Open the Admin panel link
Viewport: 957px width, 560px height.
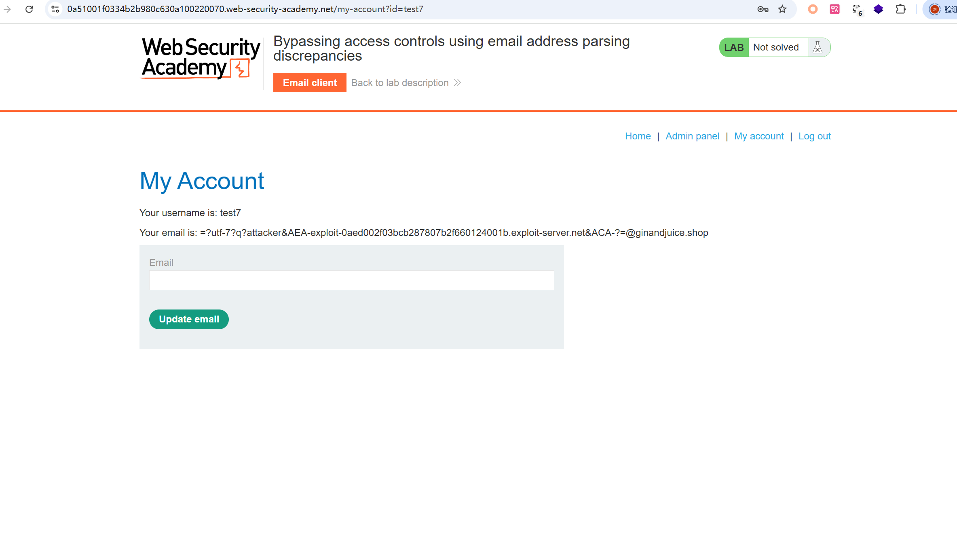[x=692, y=136]
